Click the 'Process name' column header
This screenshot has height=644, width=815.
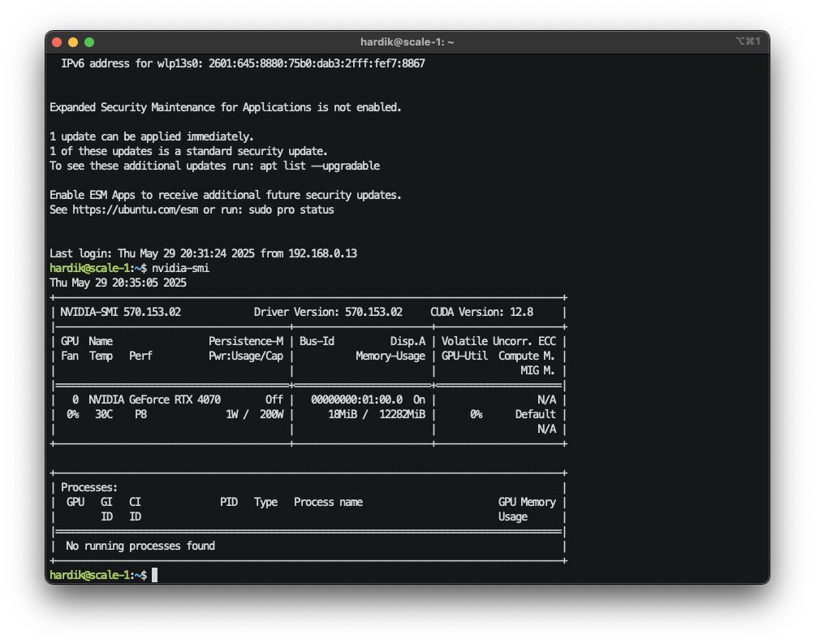pyautogui.click(x=329, y=502)
